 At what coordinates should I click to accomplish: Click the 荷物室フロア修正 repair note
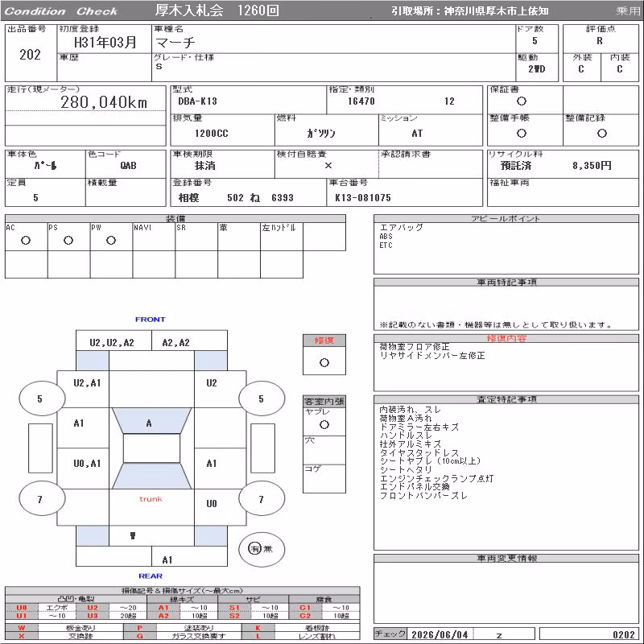click(x=415, y=347)
